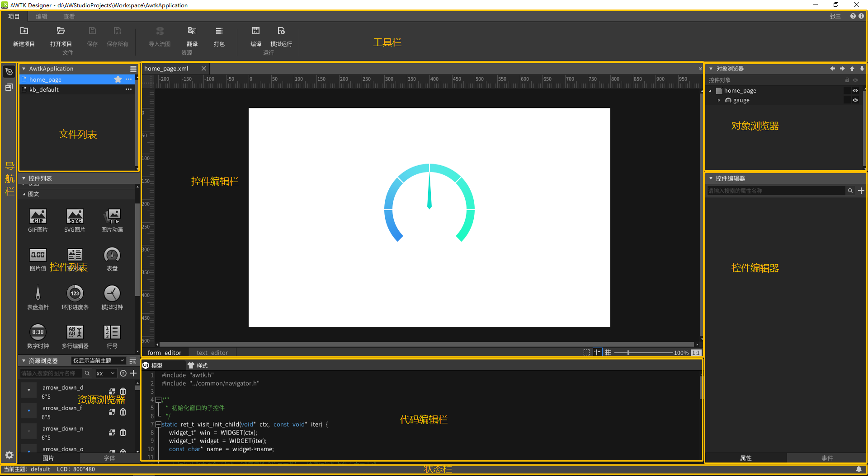Screen dimensions: 868x476
Task: Collapse the AwtkApplication file list
Action: pos(24,69)
